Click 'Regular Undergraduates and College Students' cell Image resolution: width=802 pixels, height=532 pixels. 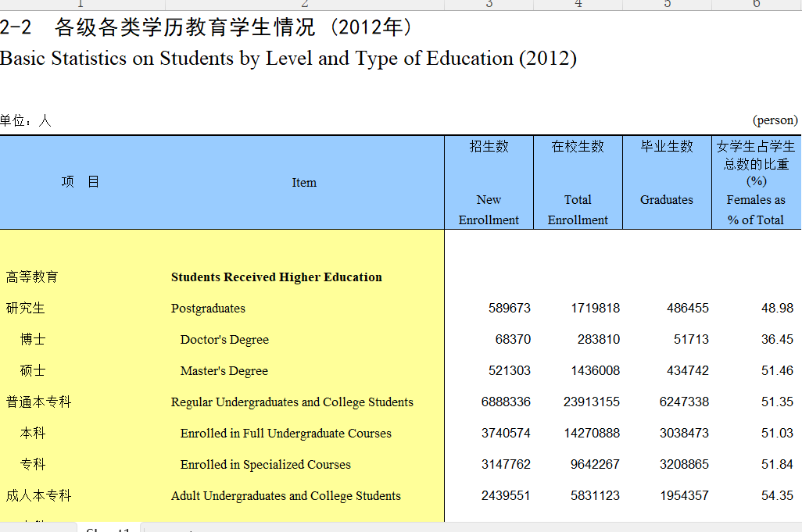292,402
